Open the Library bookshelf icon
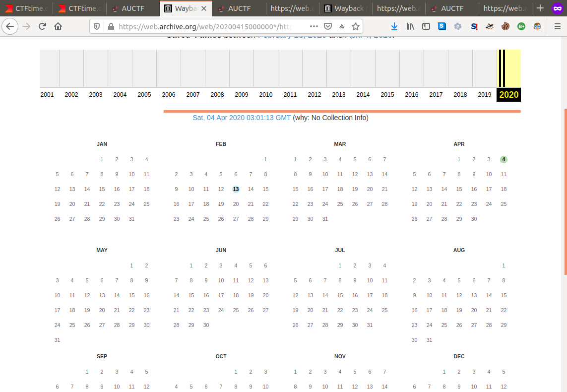Screen dimensions: 567x392 410,26
